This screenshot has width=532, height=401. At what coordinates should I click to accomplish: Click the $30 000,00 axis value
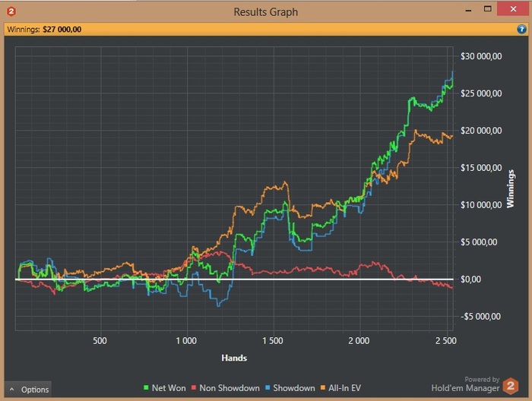(x=481, y=56)
